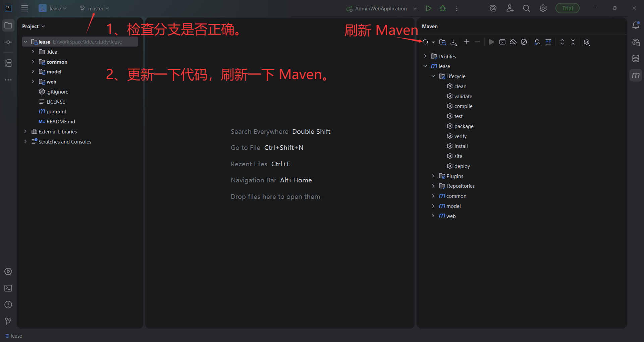
Task: Debug AdminWebApplication with the bug icon
Action: point(443,8)
